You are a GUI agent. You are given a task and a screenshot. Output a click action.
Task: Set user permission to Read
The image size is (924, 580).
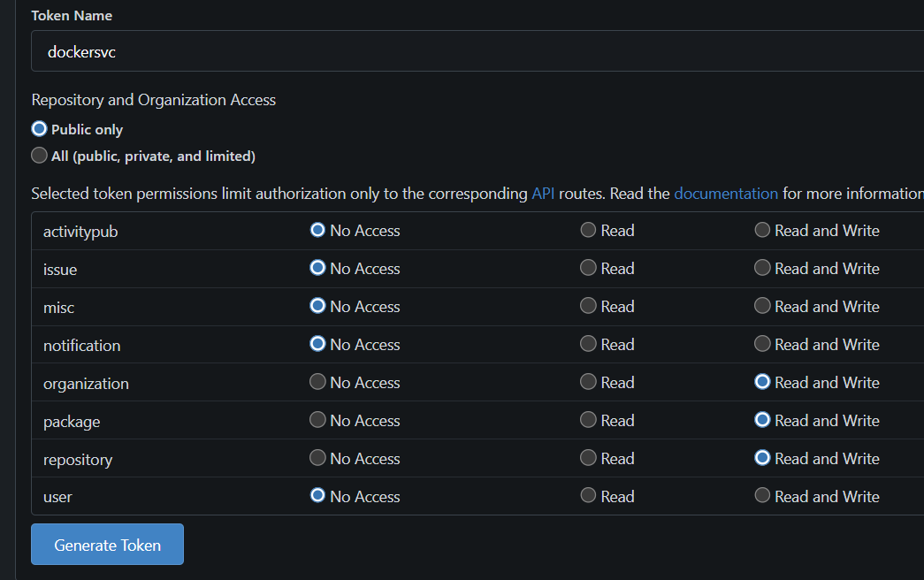(588, 496)
